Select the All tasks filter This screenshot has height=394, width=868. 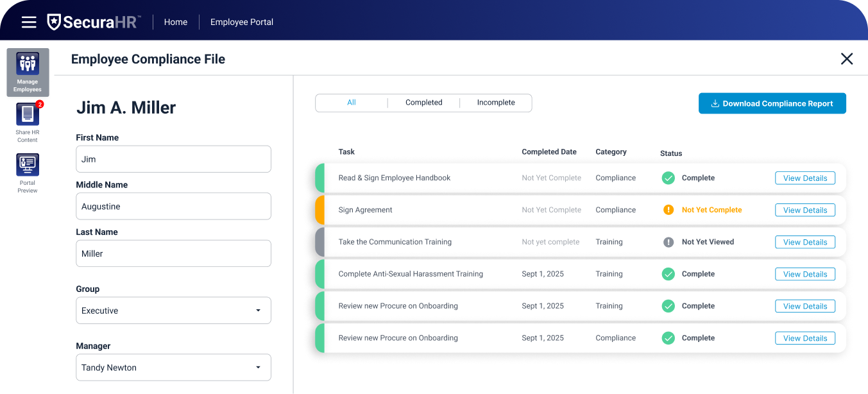click(x=352, y=102)
